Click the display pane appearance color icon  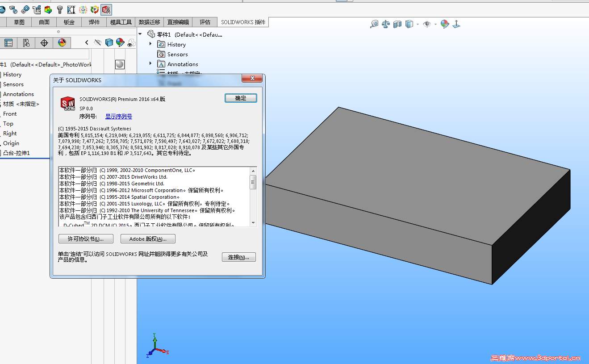coord(120,42)
